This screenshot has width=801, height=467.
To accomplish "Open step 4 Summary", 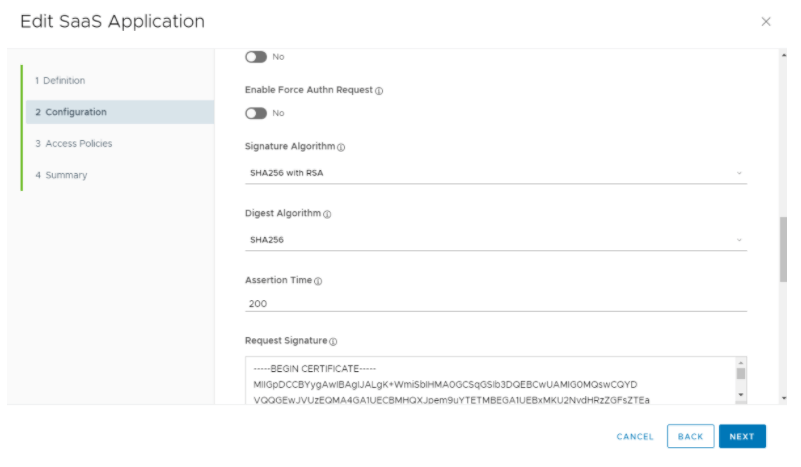I will [61, 175].
